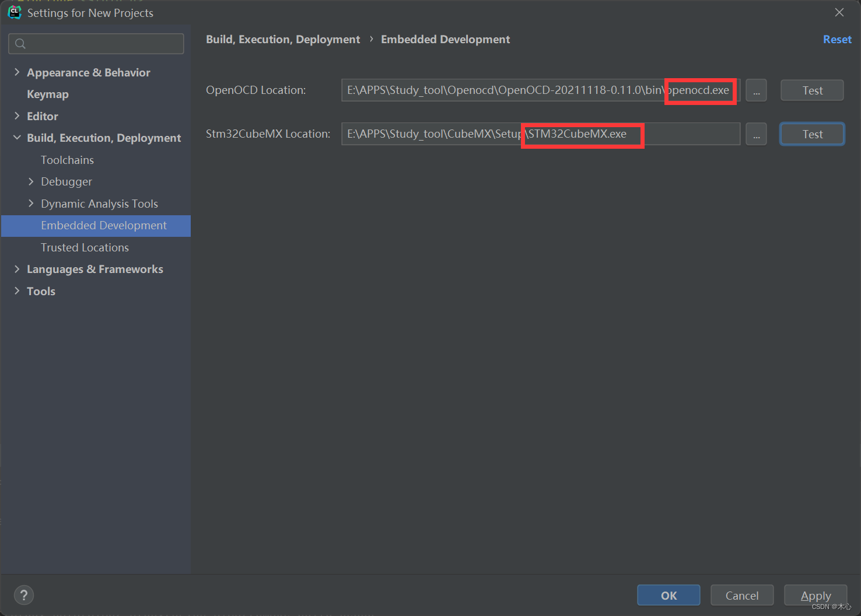Select Debugger settings label
This screenshot has width=861, height=616.
coord(66,182)
